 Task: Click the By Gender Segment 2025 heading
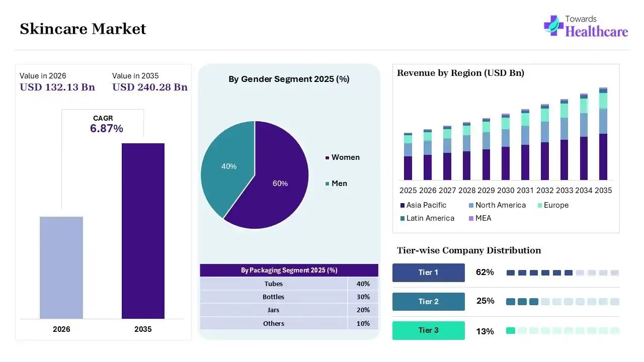point(289,79)
